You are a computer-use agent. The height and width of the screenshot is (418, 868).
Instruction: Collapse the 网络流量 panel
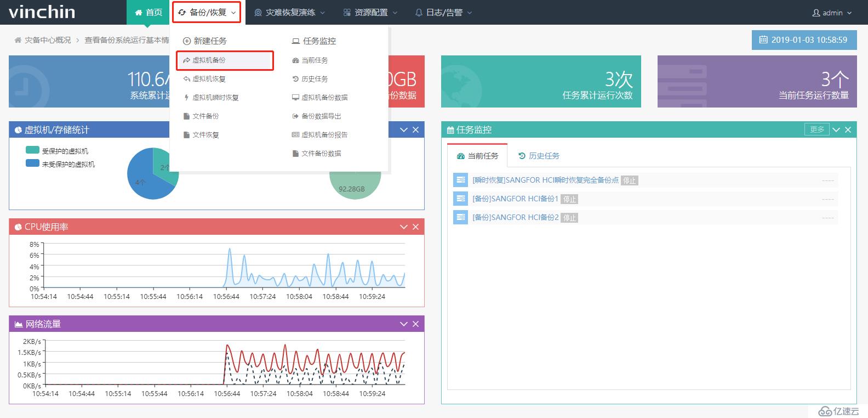[404, 324]
